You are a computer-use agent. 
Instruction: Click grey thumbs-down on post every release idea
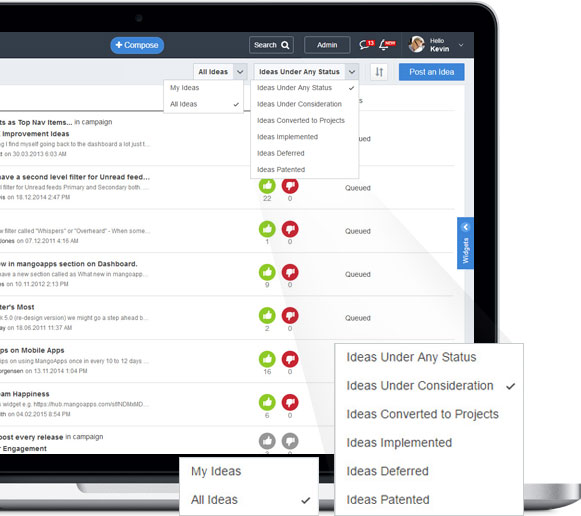[290, 441]
